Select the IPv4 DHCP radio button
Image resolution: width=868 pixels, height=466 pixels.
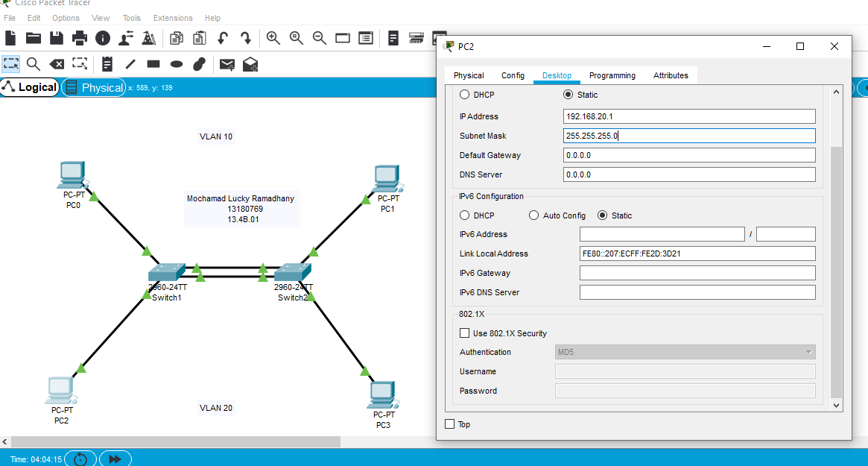pyautogui.click(x=464, y=95)
